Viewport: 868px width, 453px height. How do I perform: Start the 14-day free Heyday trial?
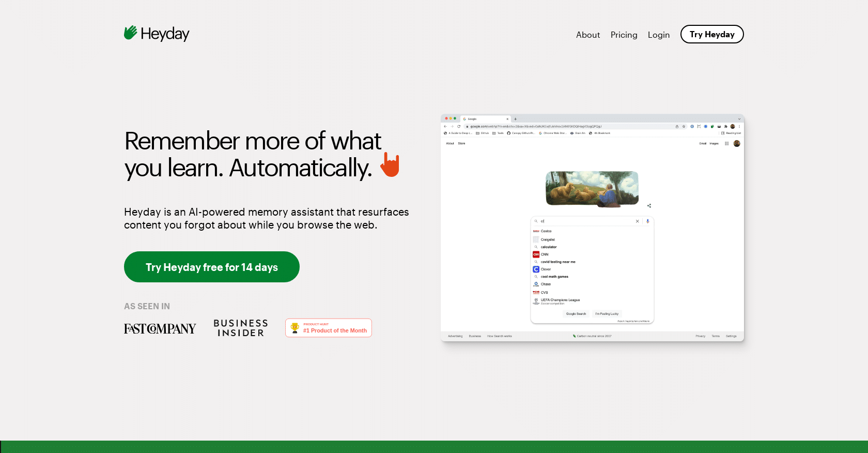211,267
